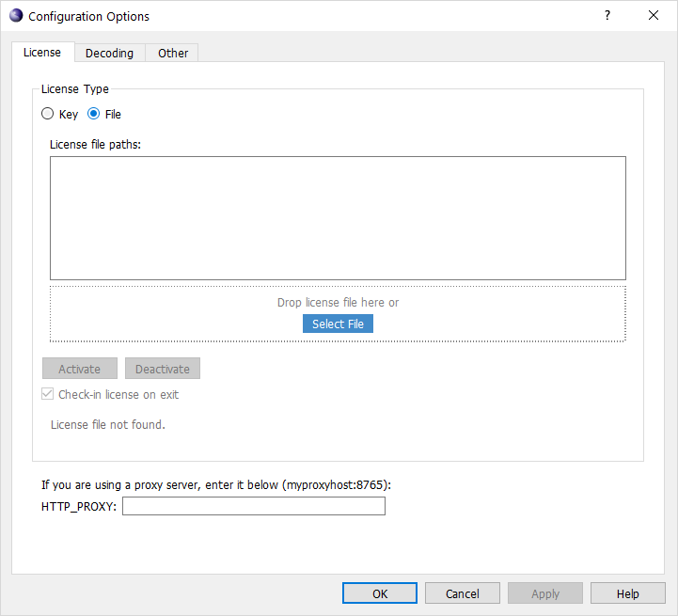This screenshot has width=678, height=616.
Task: Open Help from the bottom button row
Action: pyautogui.click(x=627, y=593)
